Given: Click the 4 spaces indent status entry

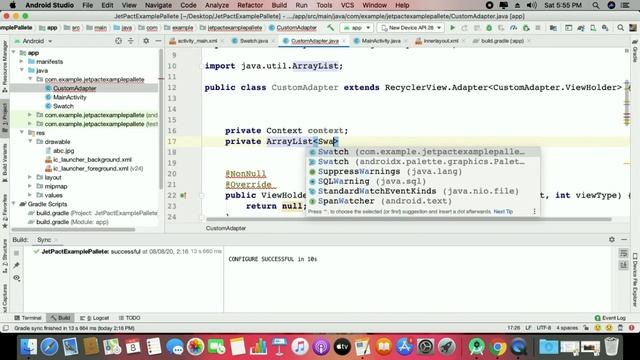Looking at the screenshot, I should coord(567,328).
